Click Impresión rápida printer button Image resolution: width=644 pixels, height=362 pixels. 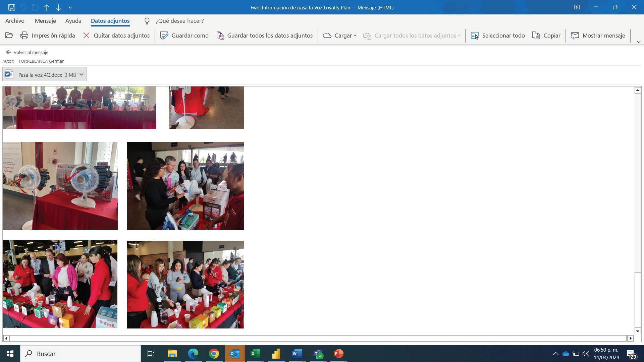click(x=48, y=36)
